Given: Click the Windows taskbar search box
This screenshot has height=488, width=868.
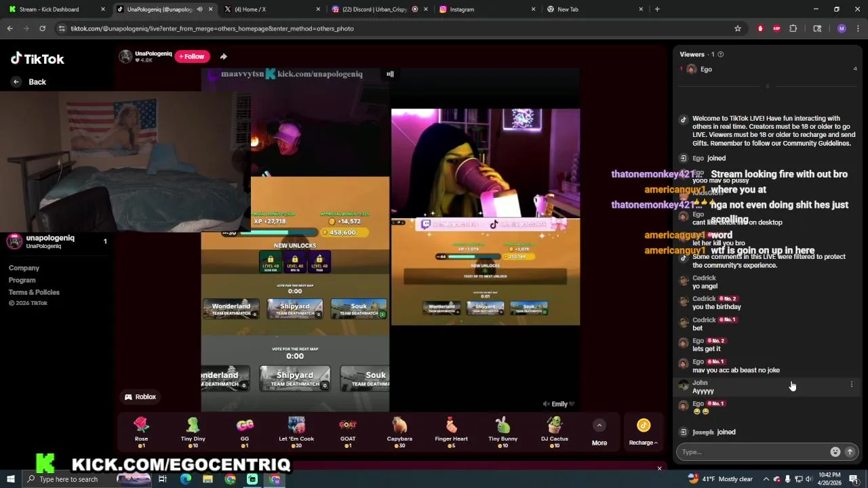Looking at the screenshot, I should 88,479.
